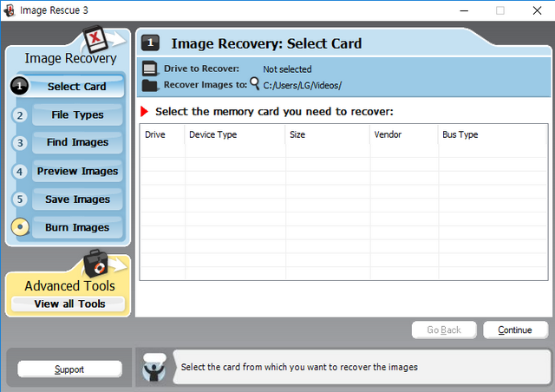Click the Not selected drive text
This screenshot has width=555, height=392.
coord(287,69)
